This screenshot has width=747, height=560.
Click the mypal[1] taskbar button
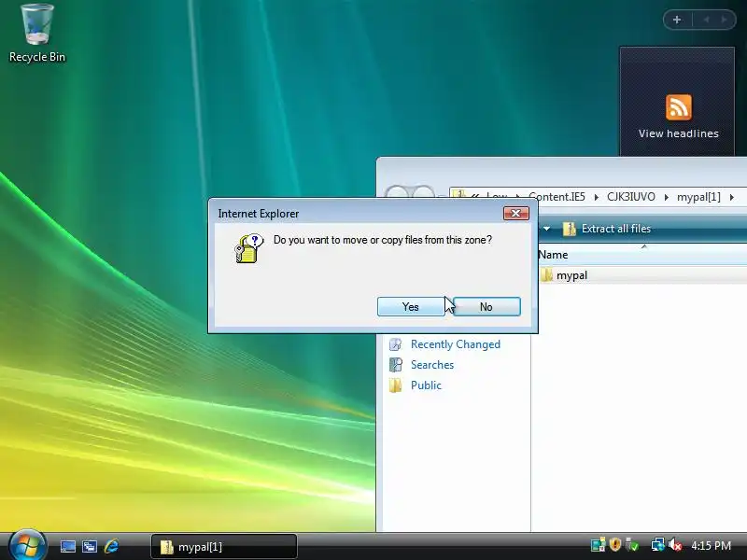point(224,547)
